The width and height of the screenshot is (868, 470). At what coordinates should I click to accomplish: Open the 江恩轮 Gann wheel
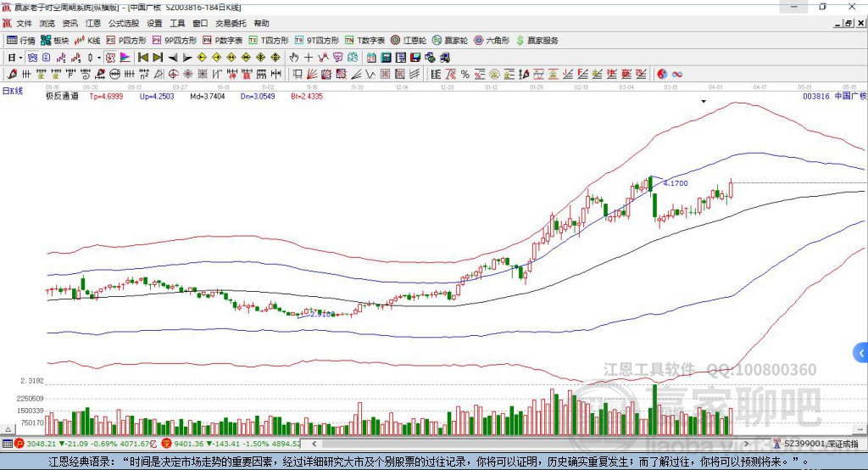(409, 41)
